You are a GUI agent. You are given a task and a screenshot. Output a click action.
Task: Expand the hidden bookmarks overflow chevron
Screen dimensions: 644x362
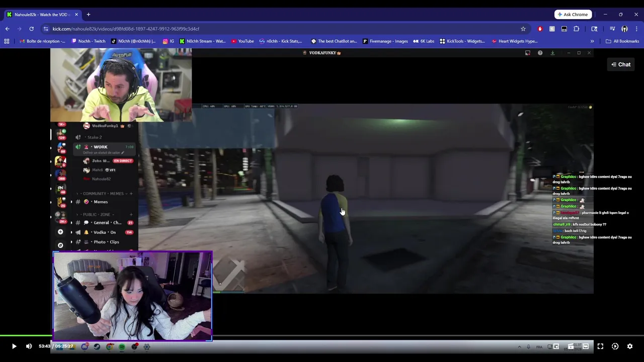point(592,41)
